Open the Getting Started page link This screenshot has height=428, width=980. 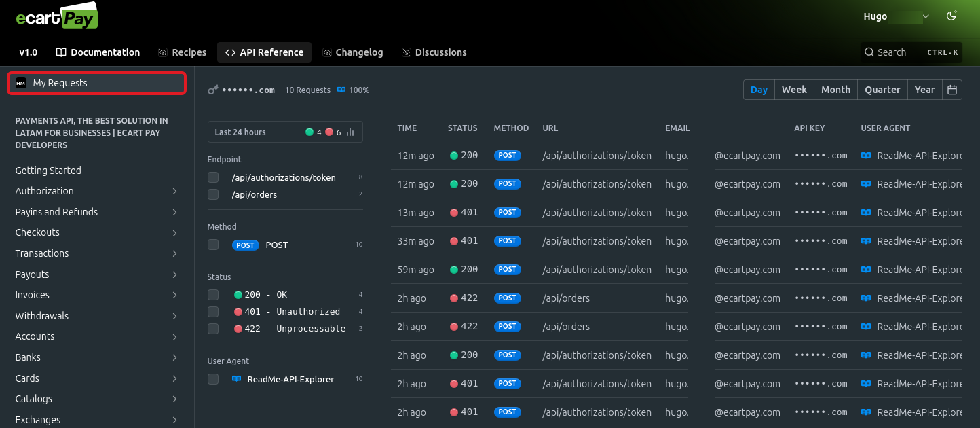(48, 171)
